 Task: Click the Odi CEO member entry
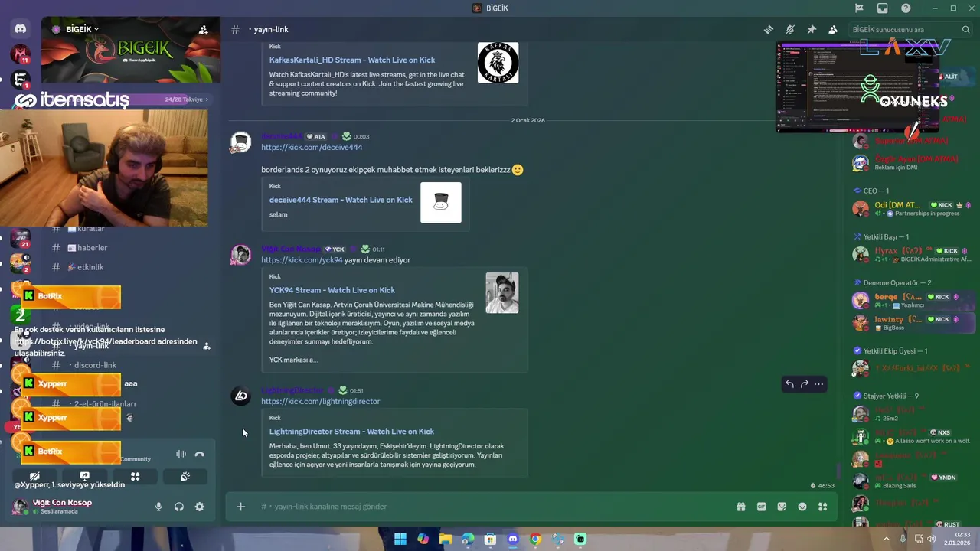(913, 209)
